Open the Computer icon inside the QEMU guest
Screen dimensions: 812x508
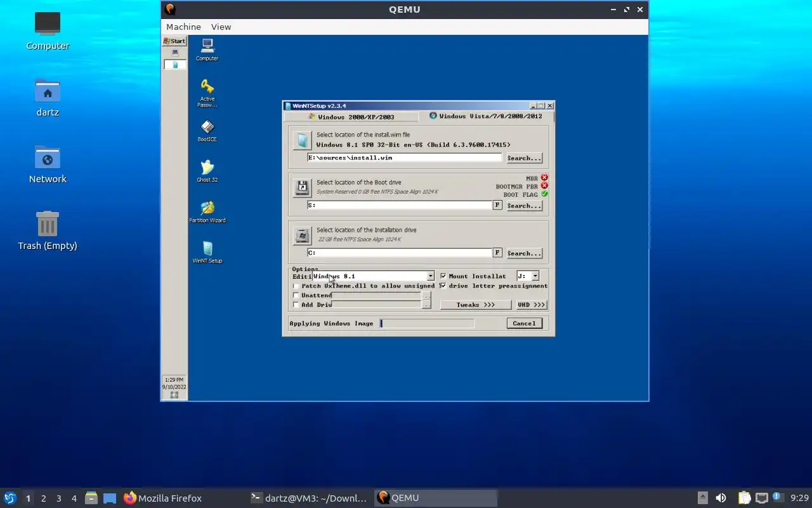207,50
